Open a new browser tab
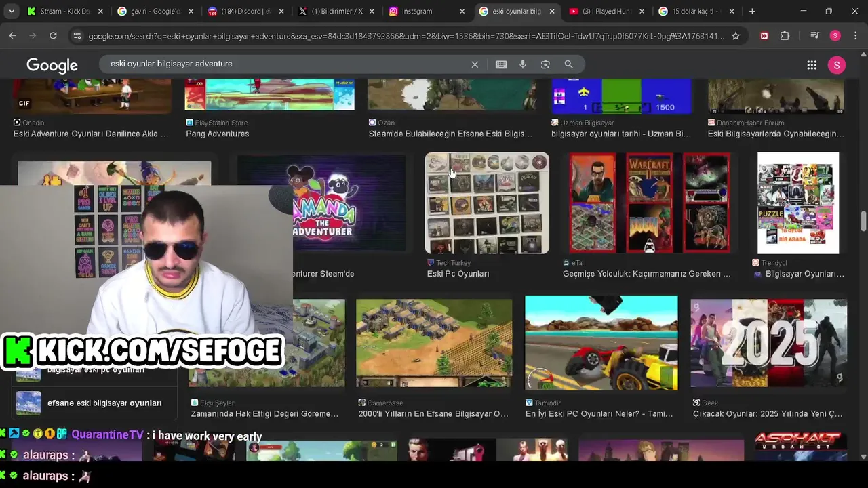The image size is (868, 488). 752,12
